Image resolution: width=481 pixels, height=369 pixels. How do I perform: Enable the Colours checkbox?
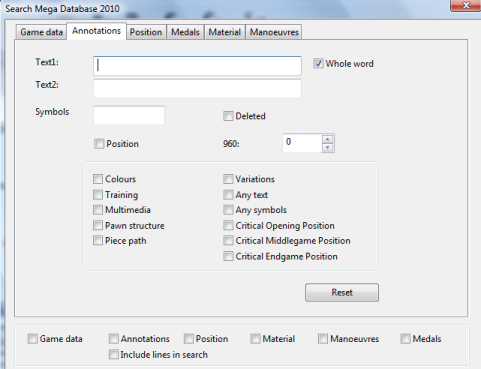coord(98,179)
